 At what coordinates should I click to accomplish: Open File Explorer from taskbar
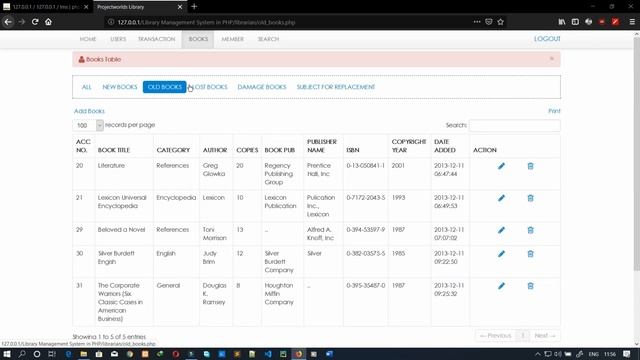84,354
